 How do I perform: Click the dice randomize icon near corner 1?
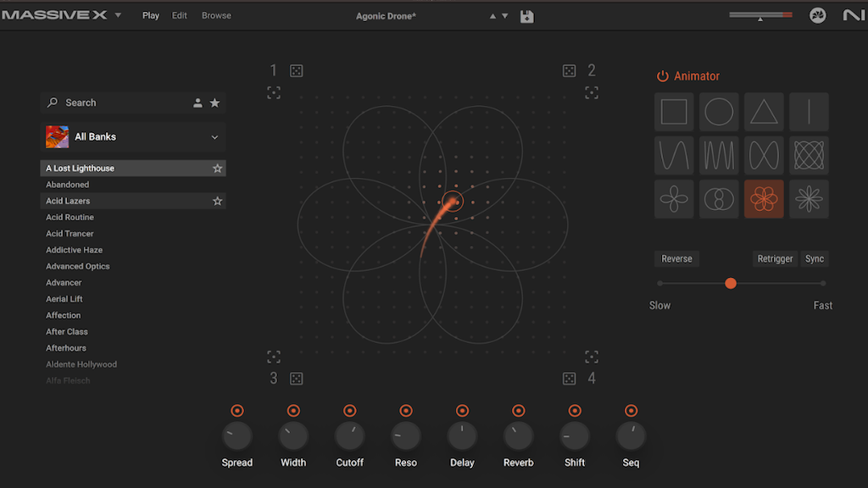coord(296,71)
